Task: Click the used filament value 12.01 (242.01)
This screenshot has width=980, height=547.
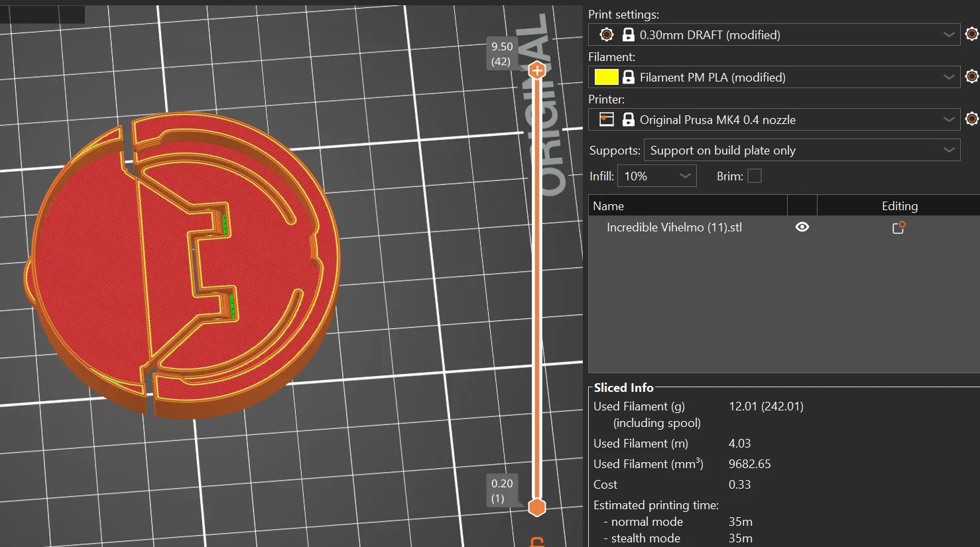Action: [x=766, y=406]
